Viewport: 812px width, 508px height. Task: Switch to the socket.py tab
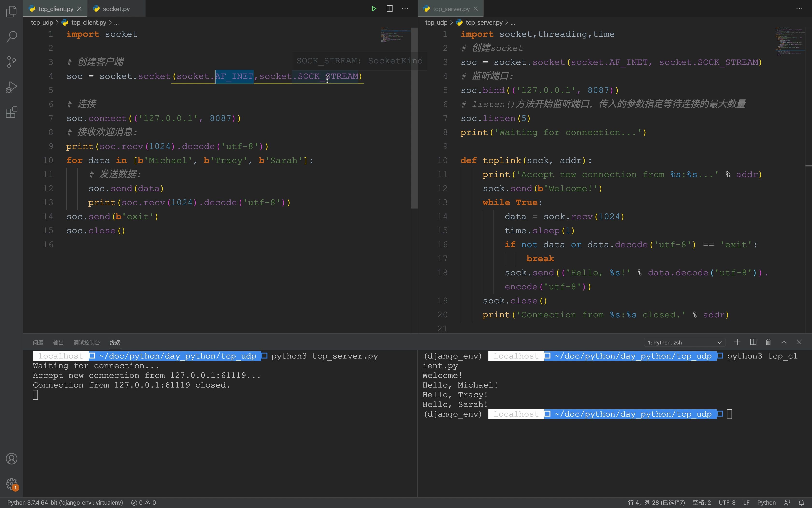pos(116,9)
